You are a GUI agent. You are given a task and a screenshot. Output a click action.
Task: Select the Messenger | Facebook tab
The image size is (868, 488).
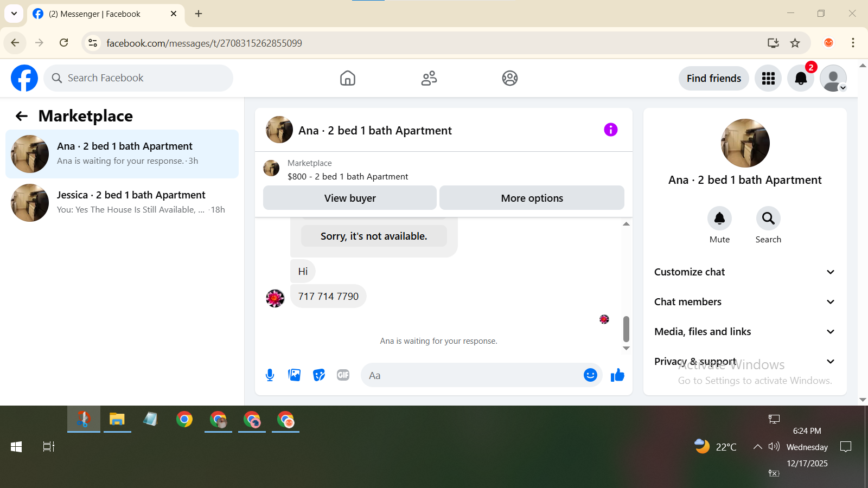(105, 14)
